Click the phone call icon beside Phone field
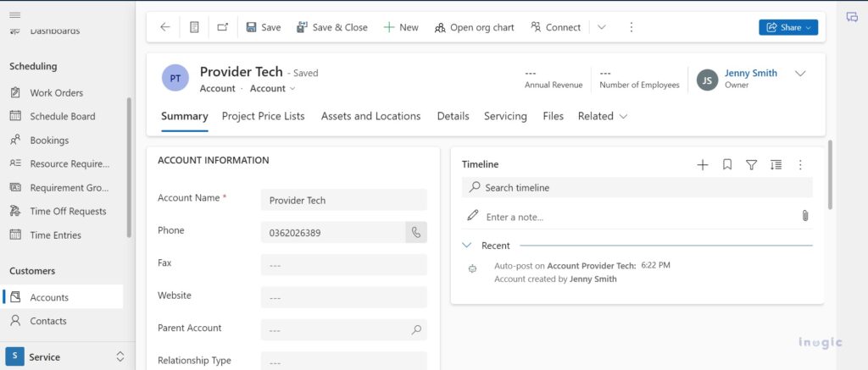The height and width of the screenshot is (370, 868). 415,232
